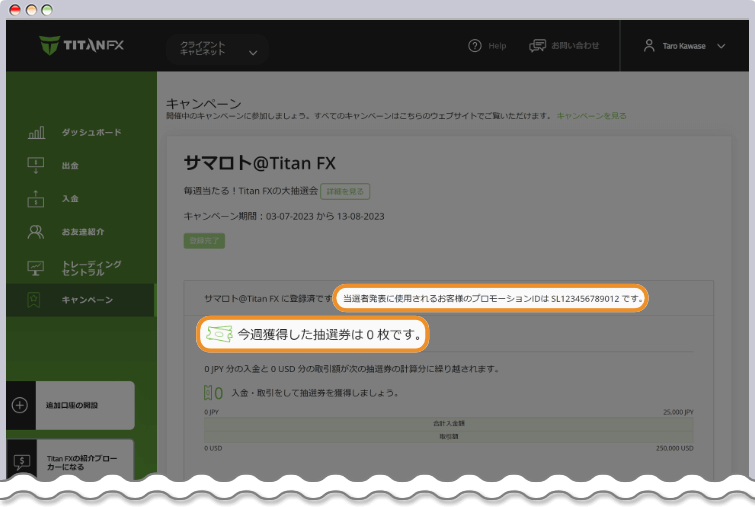Screen dimensions: 755x507
Task: Click the macOS red close window button
Action: (15, 10)
